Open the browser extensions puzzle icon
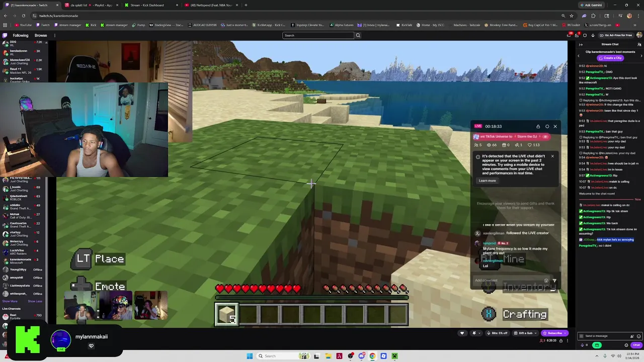 point(593,16)
